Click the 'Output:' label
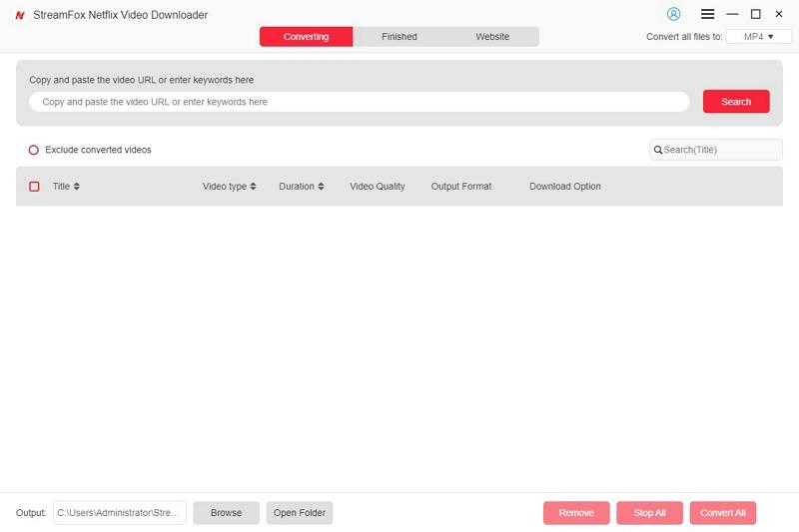Image resolution: width=799 pixels, height=532 pixels. point(31,513)
